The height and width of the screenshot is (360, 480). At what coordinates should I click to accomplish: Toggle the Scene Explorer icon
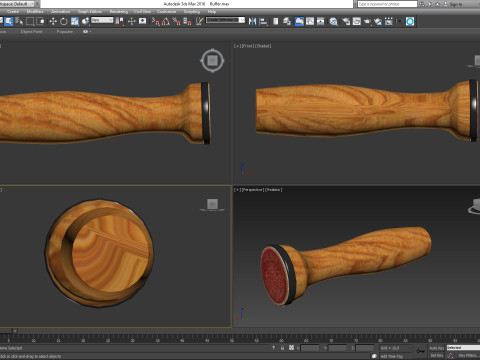[276, 21]
